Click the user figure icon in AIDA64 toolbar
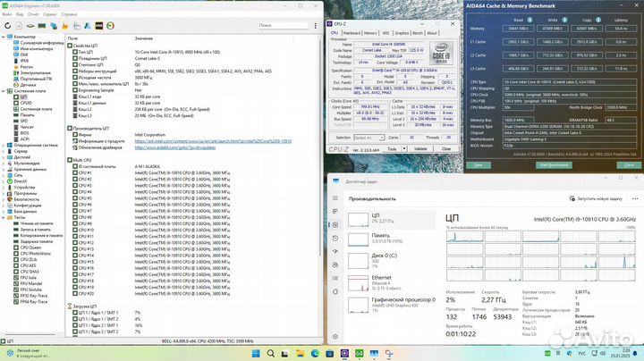Viewport: 644px width, 361px height. [x=88, y=26]
